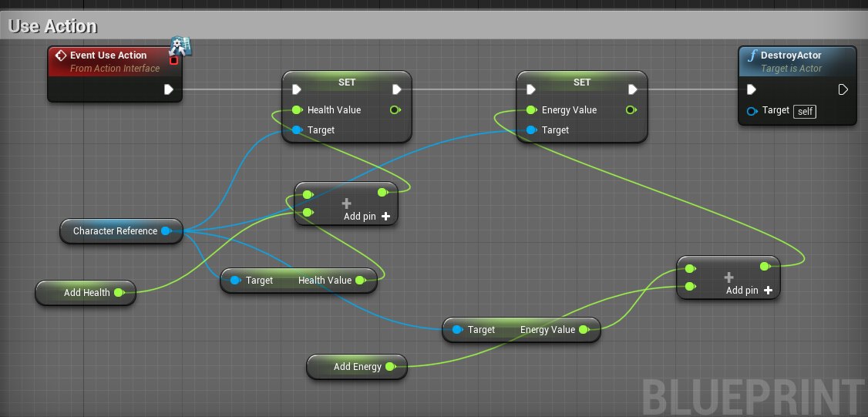Image resolution: width=868 pixels, height=417 pixels.
Task: Click the top input pin of energy add node
Action: pos(690,268)
